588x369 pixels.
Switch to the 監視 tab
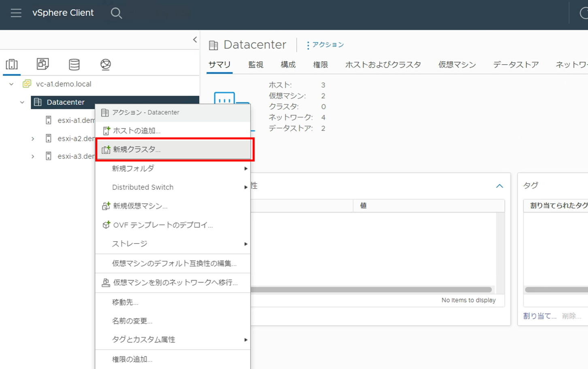tap(256, 64)
